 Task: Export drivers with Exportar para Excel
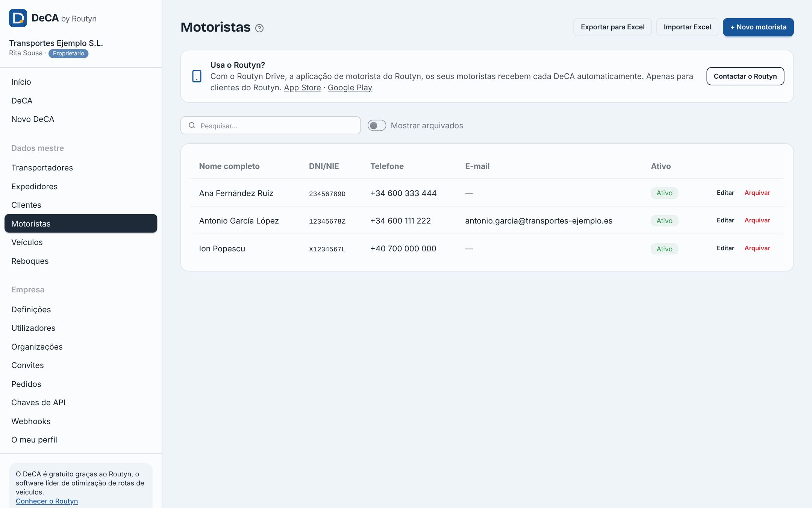[x=612, y=27]
